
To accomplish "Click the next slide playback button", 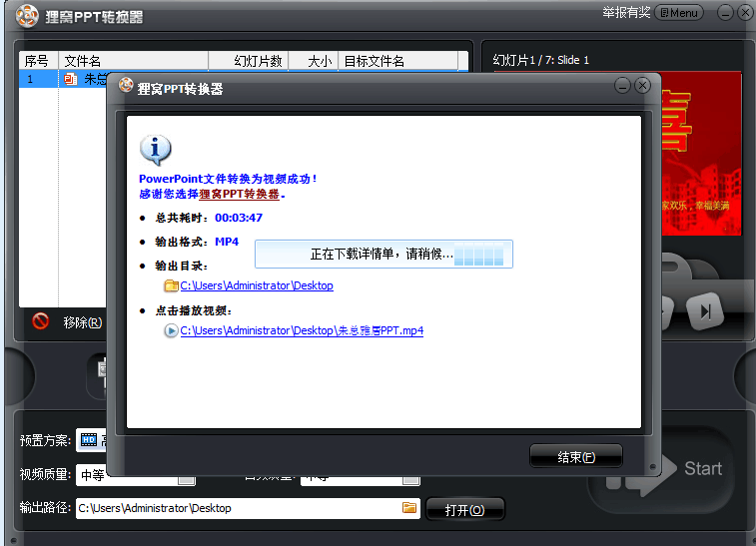I will (705, 311).
